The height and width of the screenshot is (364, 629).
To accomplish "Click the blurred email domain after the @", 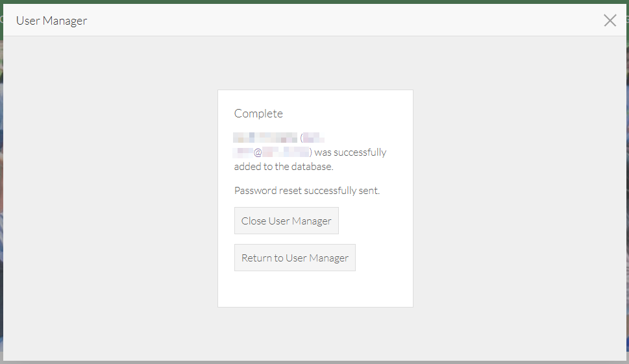I will [286, 152].
